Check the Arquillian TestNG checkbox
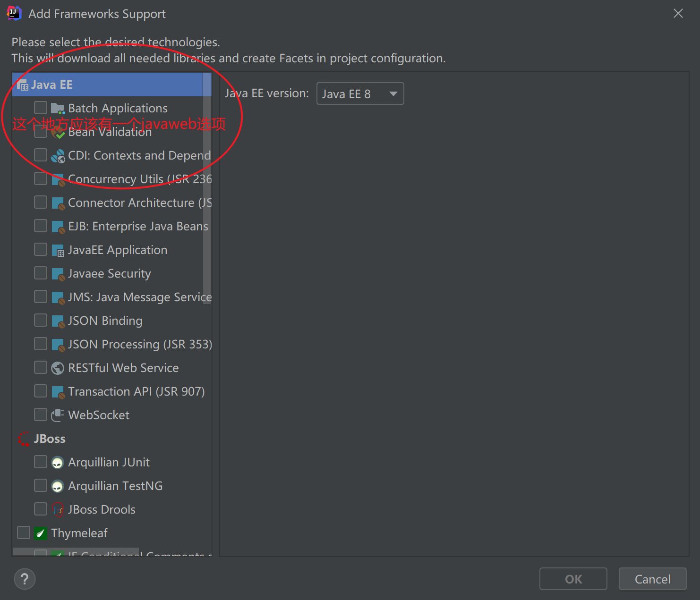Viewport: 700px width, 600px height. [x=41, y=485]
